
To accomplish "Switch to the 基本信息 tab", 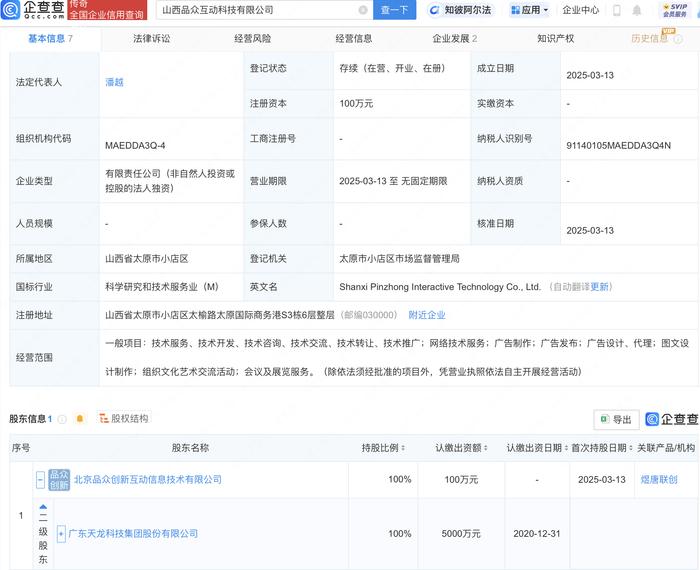I will pos(50,39).
